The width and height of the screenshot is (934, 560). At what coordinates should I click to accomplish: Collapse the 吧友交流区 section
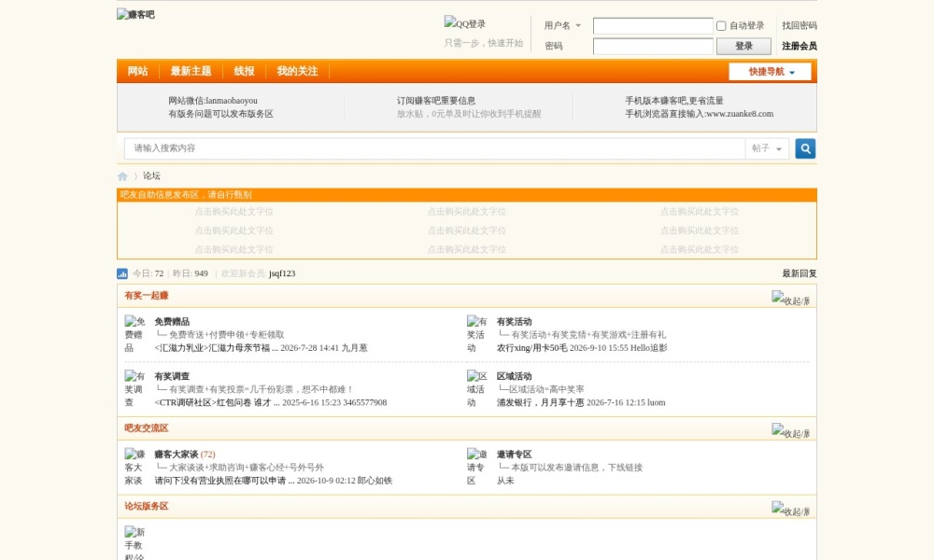pos(790,431)
